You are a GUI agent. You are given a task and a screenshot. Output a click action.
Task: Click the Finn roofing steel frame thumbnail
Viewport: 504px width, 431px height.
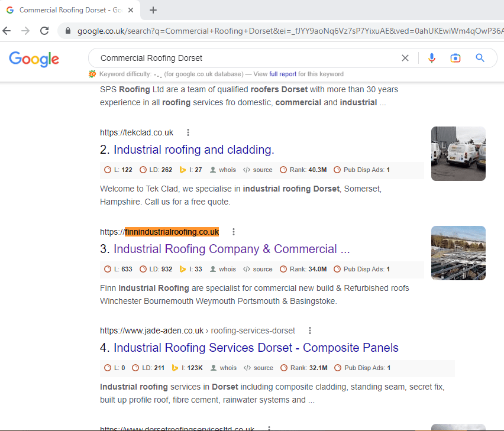(458, 253)
